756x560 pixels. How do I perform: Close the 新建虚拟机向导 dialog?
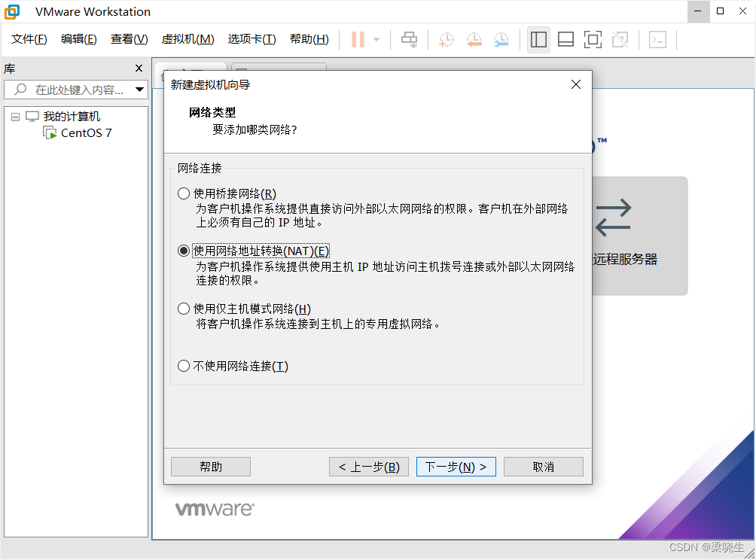(x=576, y=84)
